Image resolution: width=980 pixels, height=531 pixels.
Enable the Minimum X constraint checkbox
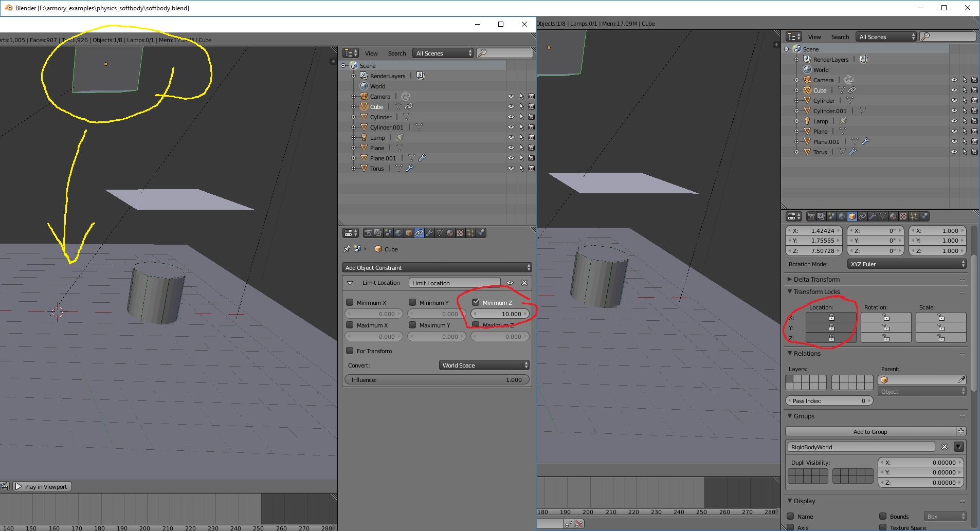(x=350, y=302)
